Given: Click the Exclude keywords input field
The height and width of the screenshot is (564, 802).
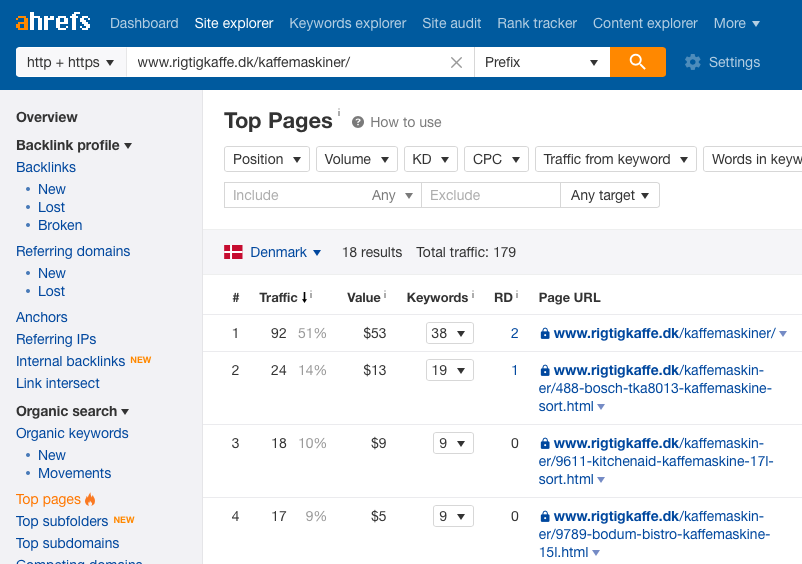Looking at the screenshot, I should pos(491,195).
